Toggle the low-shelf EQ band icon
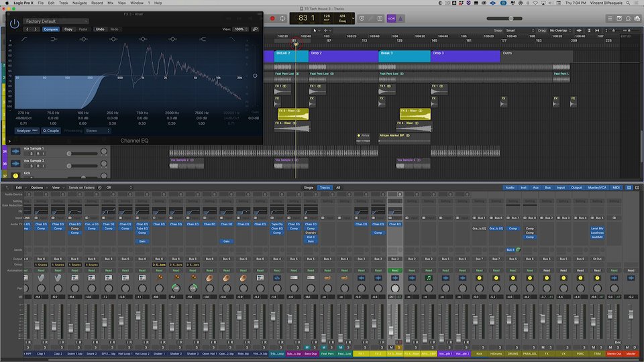Viewport: 644px width, 362px height. pyautogui.click(x=54, y=39)
